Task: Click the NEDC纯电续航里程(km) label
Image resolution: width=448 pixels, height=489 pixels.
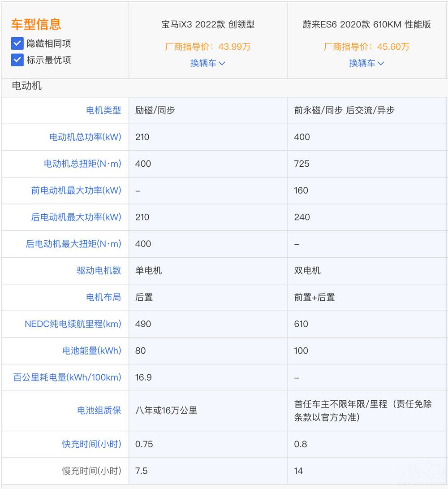Action: 73,324
